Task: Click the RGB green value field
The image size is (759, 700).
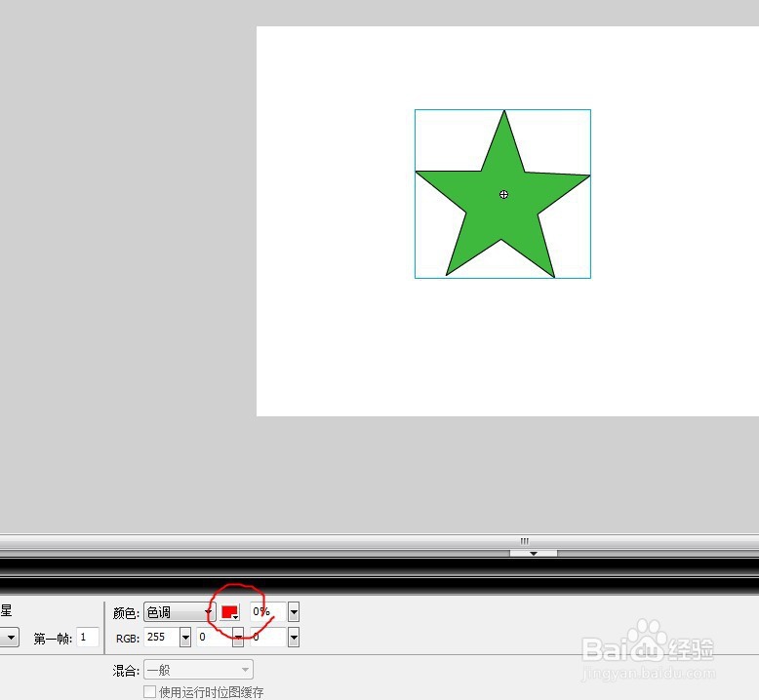Action: (x=214, y=637)
